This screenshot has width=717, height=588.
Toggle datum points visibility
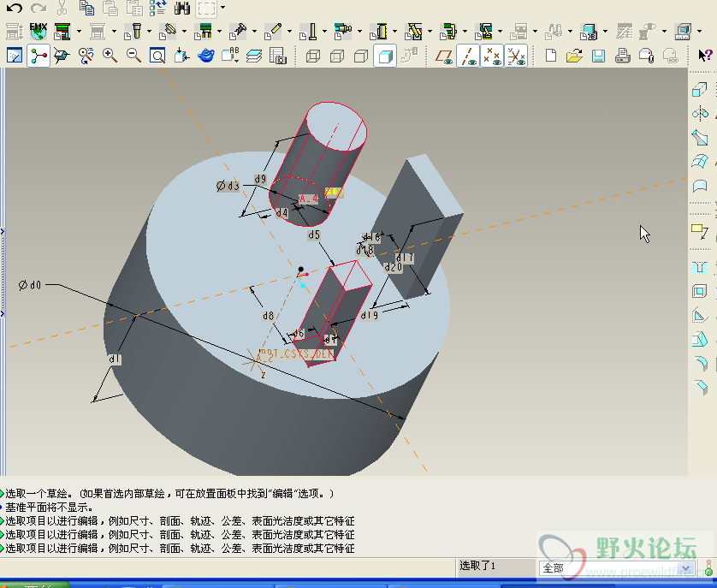(492, 56)
